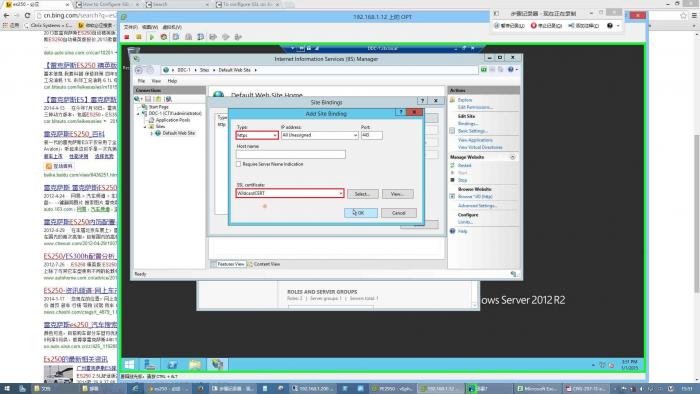This screenshot has width=700, height=394.
Task: Collapse the Sites tree node
Action: (x=145, y=127)
